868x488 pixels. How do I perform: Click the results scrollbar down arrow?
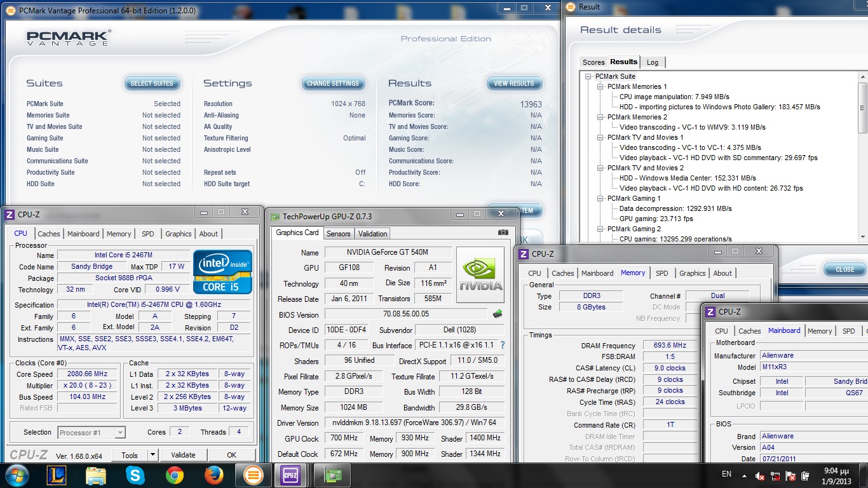pos(862,237)
